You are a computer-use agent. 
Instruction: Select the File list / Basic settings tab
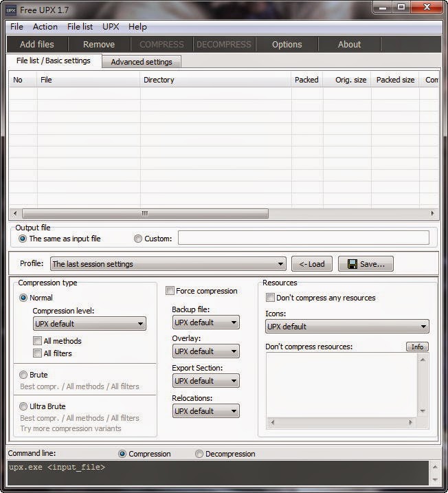coord(54,61)
